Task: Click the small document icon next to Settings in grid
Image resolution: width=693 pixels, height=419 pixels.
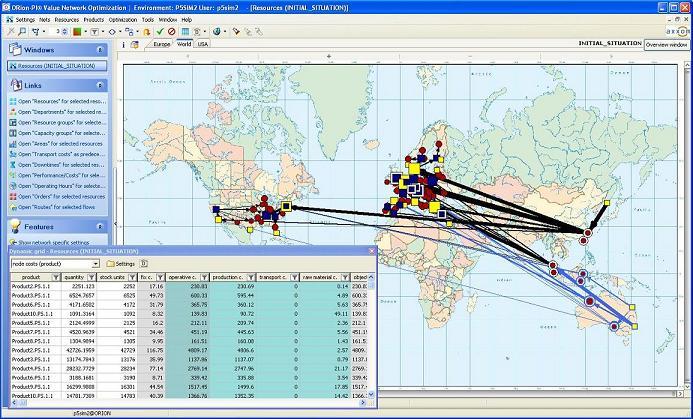Action: pos(144,264)
